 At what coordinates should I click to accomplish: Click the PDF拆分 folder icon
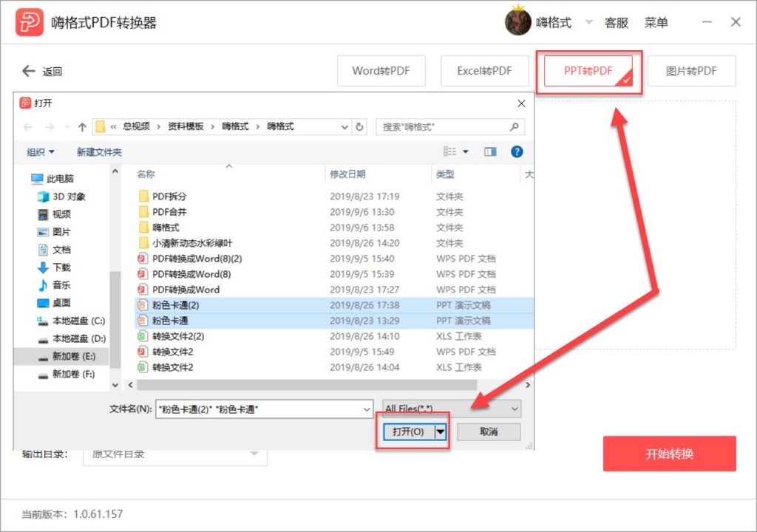143,196
